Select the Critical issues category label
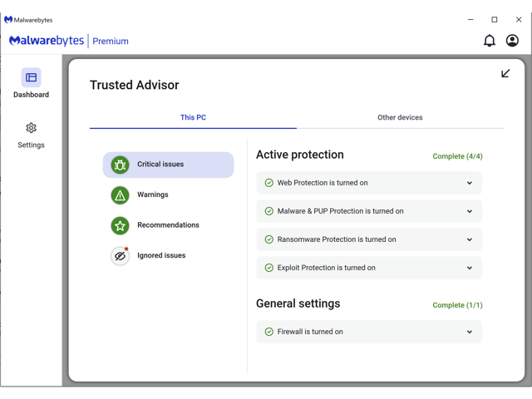This screenshot has height=399, width=532. click(160, 165)
